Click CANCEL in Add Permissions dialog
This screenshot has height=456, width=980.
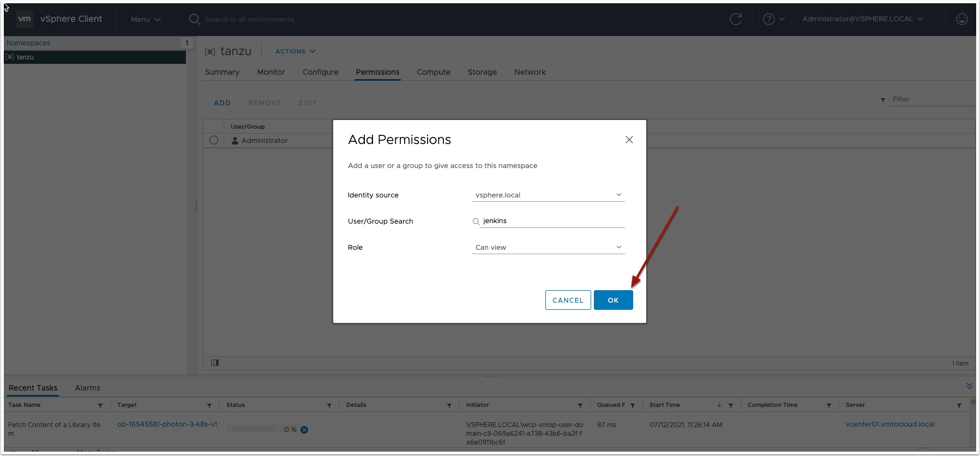click(568, 300)
